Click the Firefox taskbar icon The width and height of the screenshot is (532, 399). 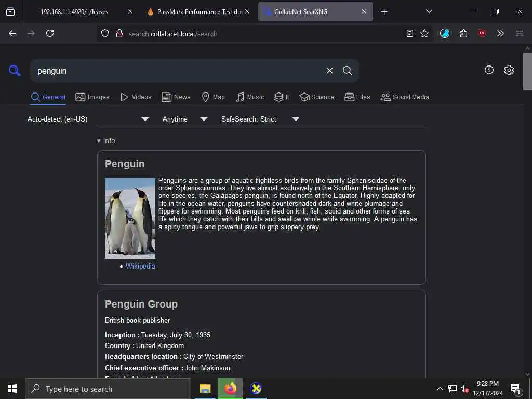point(230,389)
